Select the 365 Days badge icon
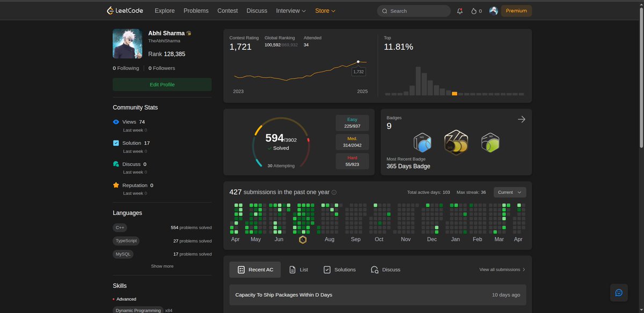 [456, 142]
